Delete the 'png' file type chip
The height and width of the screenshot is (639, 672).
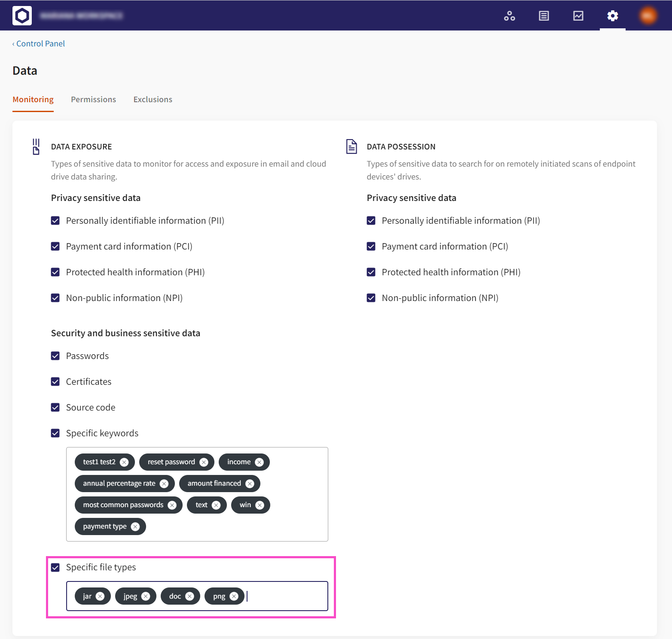pos(234,596)
